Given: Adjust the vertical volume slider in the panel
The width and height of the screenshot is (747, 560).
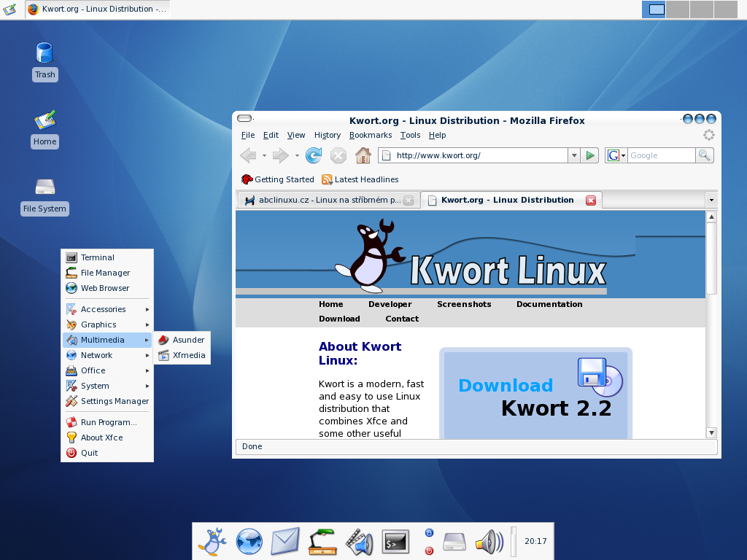Looking at the screenshot, I should pyautogui.click(x=514, y=542).
